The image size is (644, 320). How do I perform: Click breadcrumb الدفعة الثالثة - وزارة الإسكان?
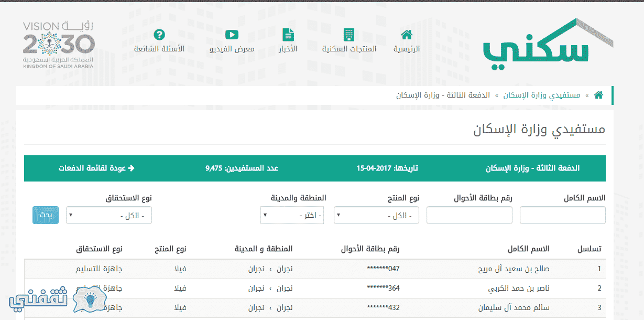point(443,95)
